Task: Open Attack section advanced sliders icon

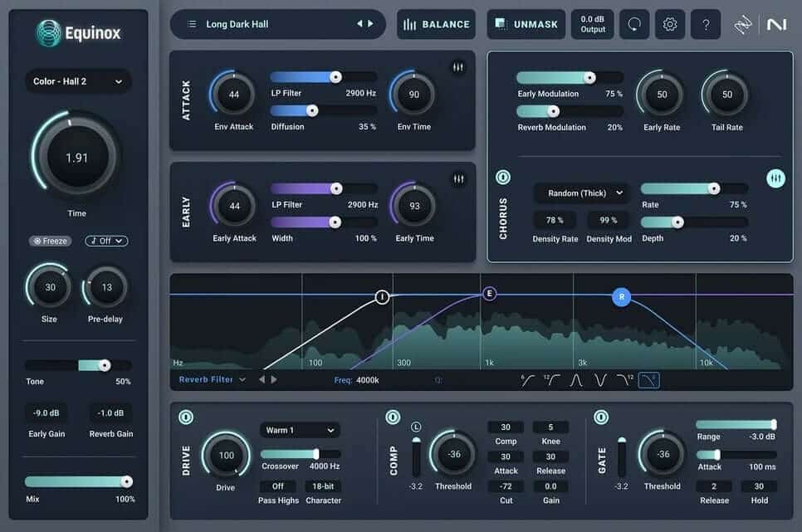Action: [458, 67]
